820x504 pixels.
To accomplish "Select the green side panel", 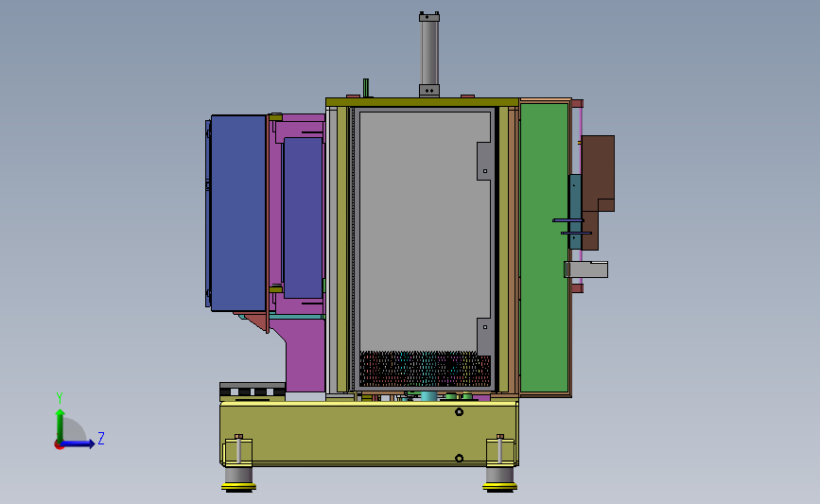I will [x=545, y=248].
